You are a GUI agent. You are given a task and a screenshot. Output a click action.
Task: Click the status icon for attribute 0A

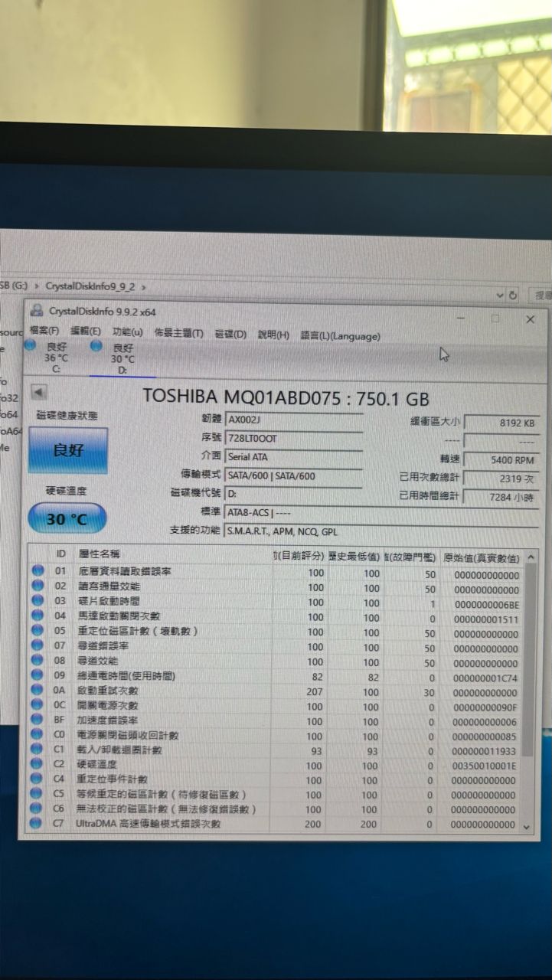[38, 690]
